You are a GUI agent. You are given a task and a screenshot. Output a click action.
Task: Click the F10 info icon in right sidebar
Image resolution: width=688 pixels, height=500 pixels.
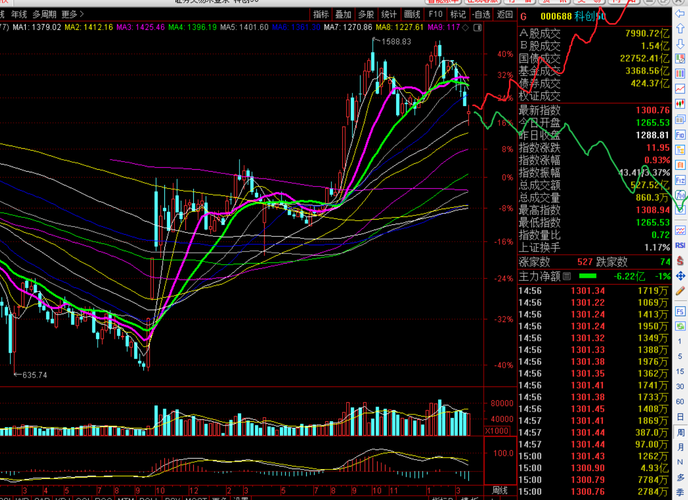(x=680, y=135)
